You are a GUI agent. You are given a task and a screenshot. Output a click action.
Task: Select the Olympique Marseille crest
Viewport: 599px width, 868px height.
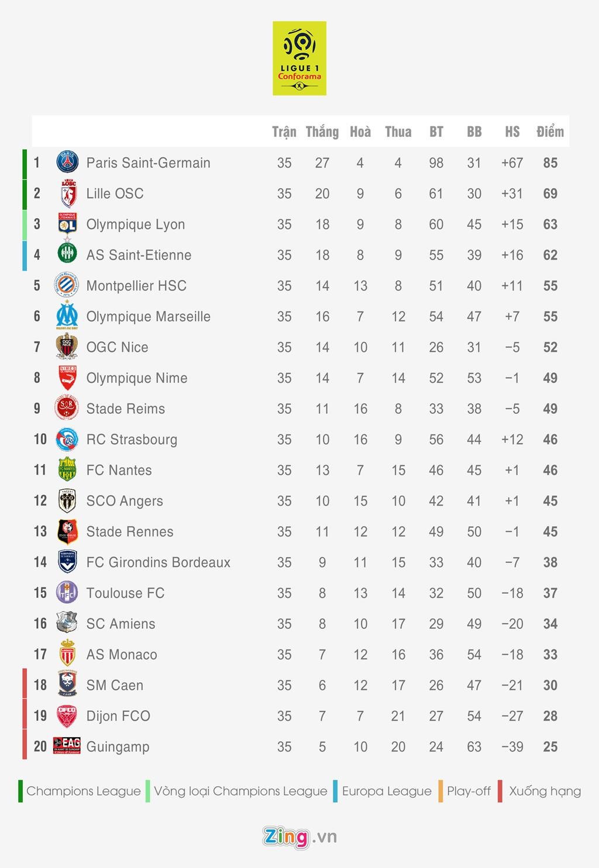pos(67,316)
